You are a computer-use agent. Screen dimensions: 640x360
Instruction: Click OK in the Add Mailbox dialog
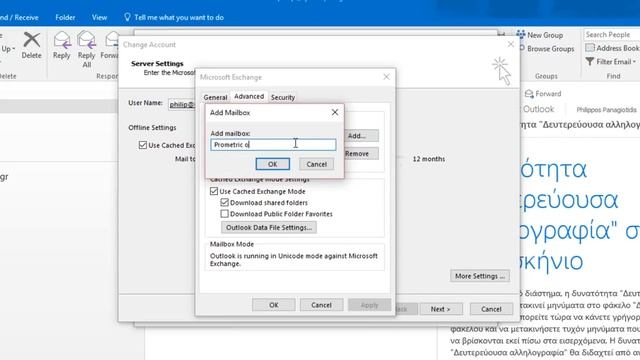pos(273,164)
